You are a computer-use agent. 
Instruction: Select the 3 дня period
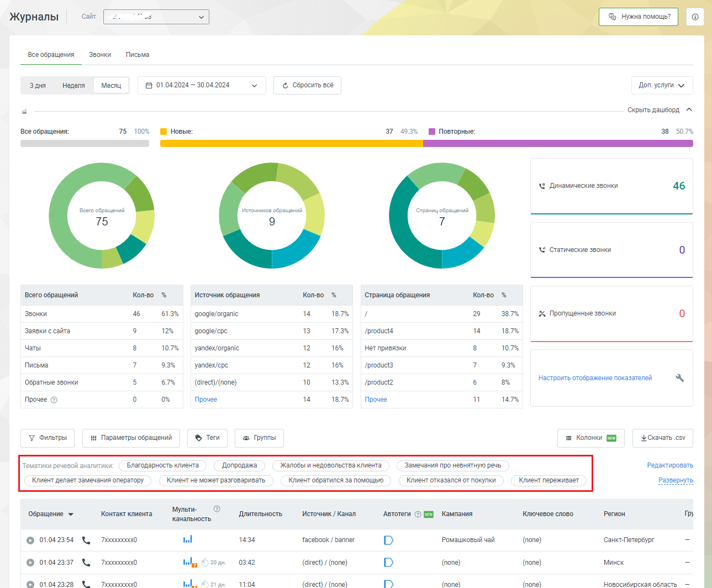pyautogui.click(x=38, y=86)
